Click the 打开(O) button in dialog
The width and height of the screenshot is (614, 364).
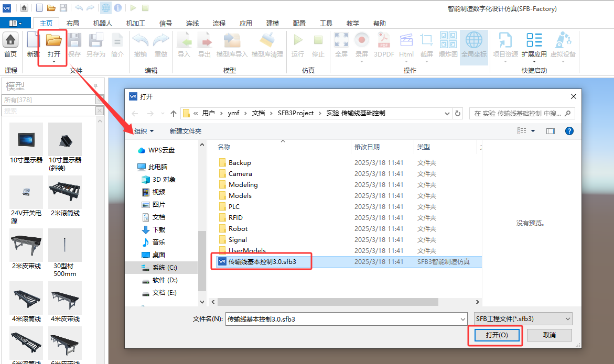tap(497, 335)
